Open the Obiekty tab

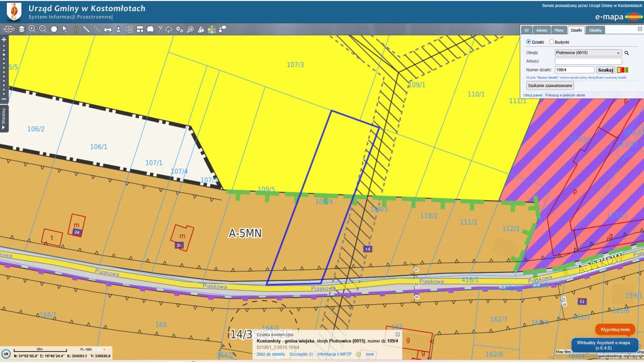[595, 30]
